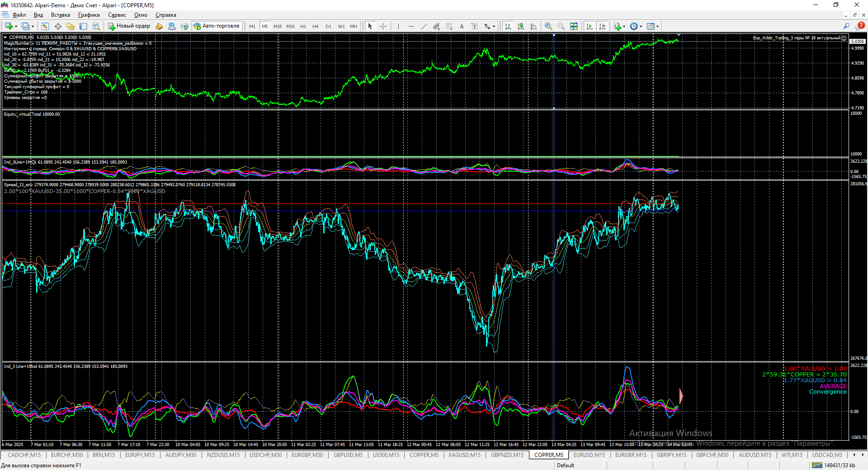Open the Графики menu
868x470 pixels.
click(89, 15)
